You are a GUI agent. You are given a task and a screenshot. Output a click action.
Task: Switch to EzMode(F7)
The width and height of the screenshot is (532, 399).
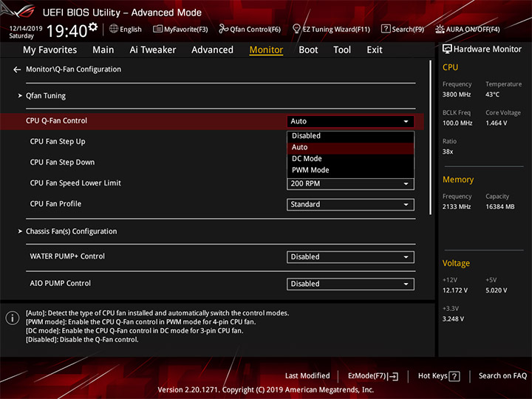373,376
